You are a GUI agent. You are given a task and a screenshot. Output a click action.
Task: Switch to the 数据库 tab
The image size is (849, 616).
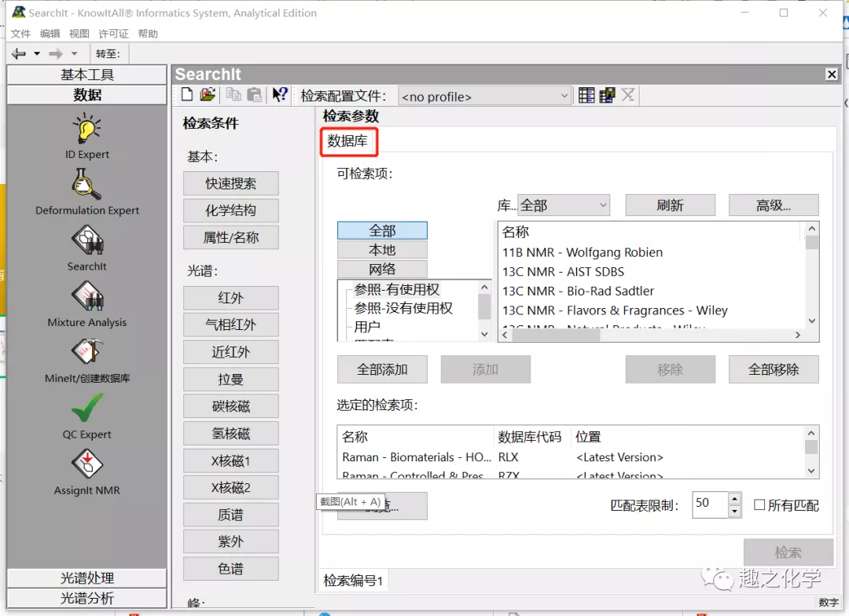tap(347, 141)
